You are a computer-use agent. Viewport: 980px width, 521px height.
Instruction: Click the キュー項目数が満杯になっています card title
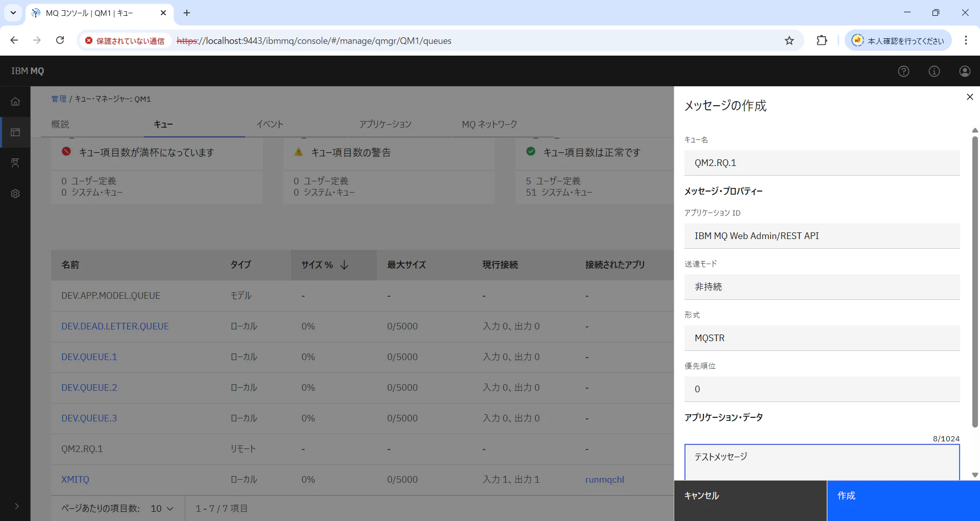pos(146,152)
